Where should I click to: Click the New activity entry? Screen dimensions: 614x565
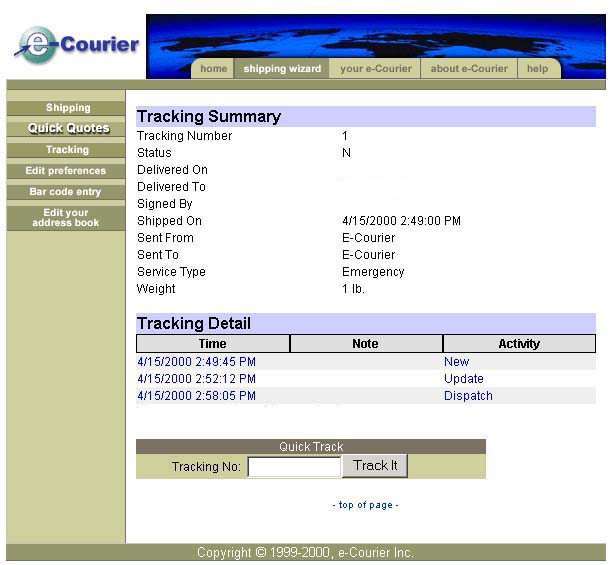pos(456,362)
